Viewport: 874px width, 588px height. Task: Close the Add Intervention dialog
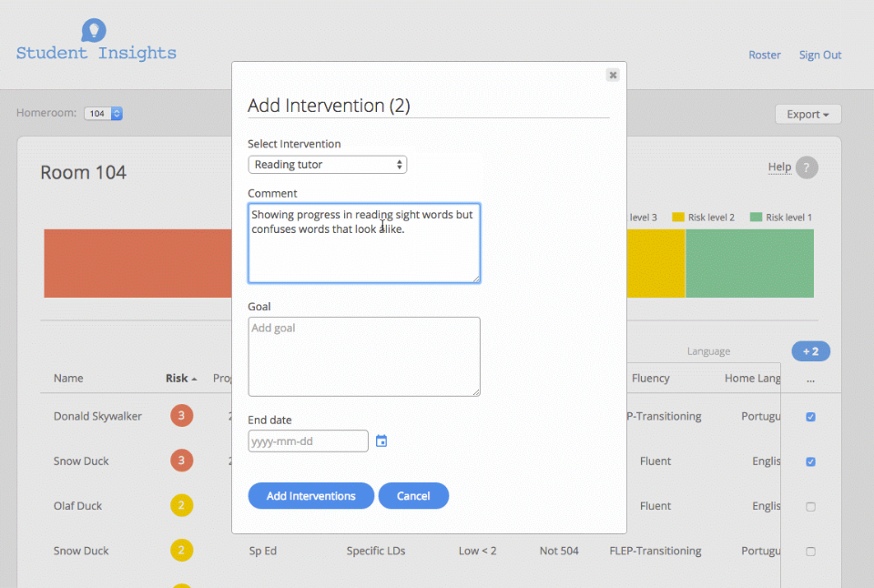(613, 75)
